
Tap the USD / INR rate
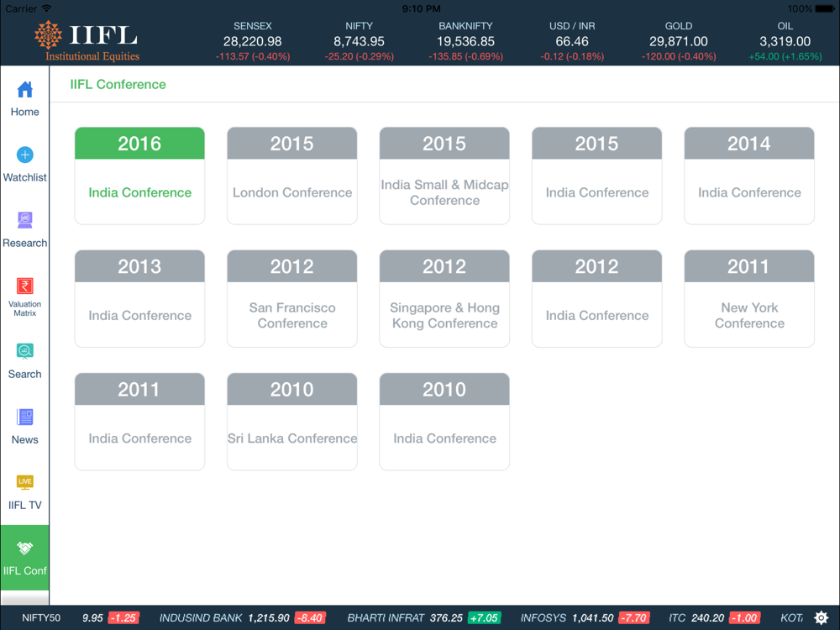coord(572,41)
